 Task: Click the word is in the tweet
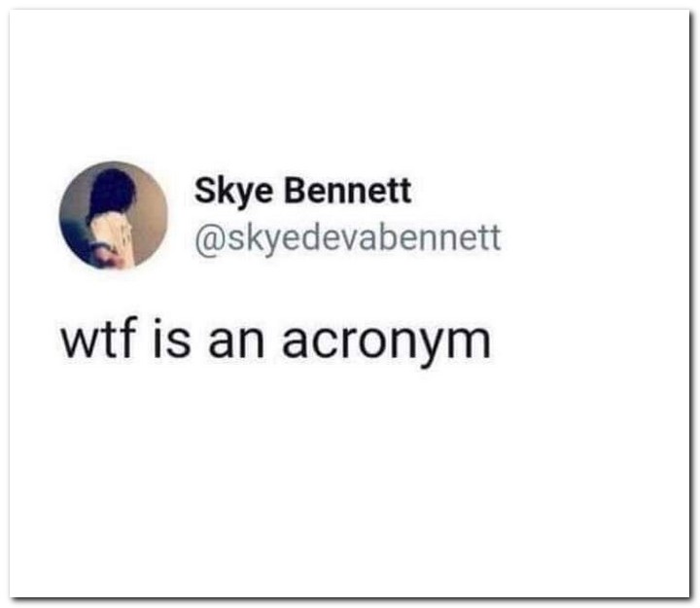click(171, 338)
